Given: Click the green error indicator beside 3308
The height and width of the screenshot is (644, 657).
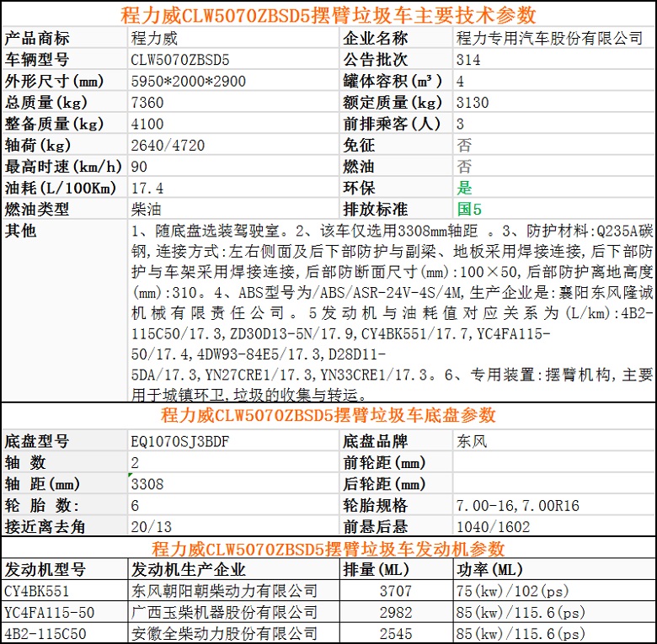Looking at the screenshot, I should pos(131,476).
